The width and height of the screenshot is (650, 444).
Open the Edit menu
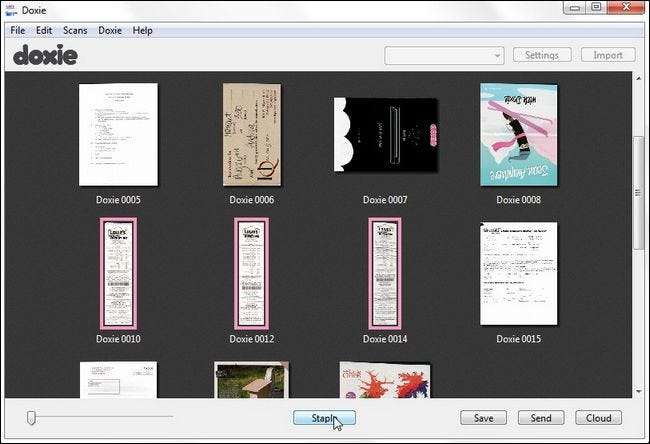coord(44,30)
